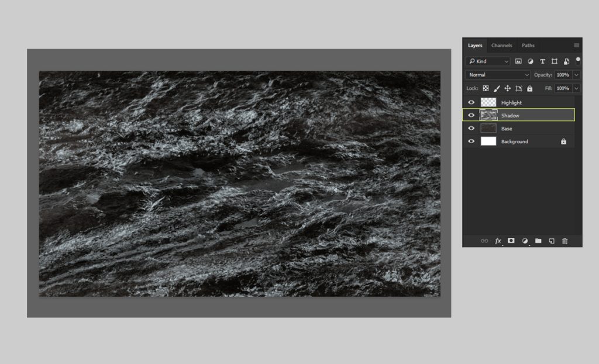Image resolution: width=599 pixels, height=364 pixels.
Task: Add a layer mask to the Shadow layer
Action: [x=511, y=241]
